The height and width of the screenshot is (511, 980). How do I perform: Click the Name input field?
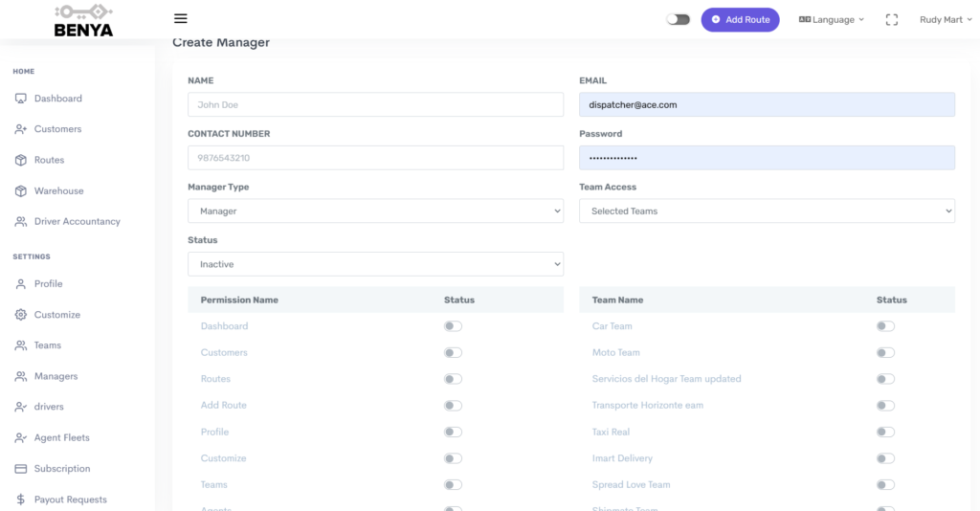point(375,104)
